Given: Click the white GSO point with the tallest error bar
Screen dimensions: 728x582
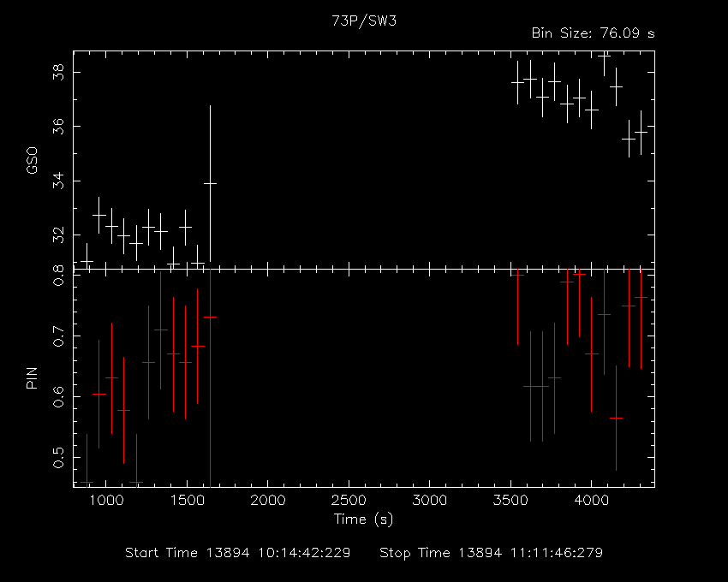Looking at the screenshot, I should tap(211, 183).
